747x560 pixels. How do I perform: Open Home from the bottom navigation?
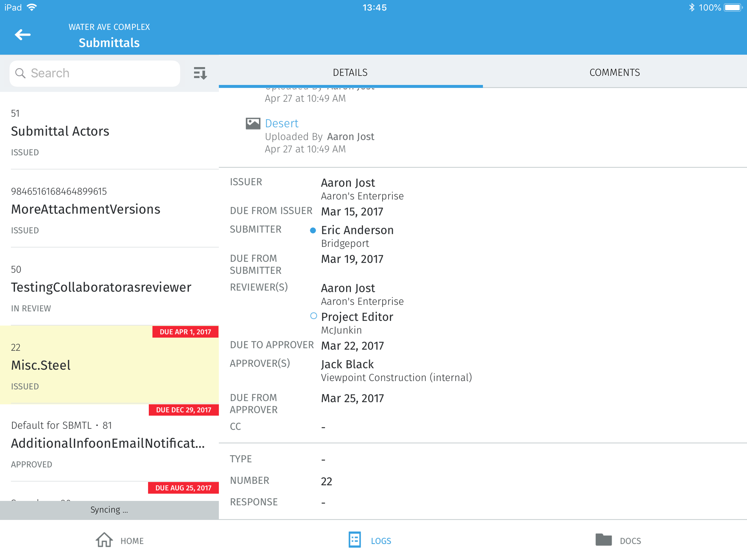(x=119, y=540)
